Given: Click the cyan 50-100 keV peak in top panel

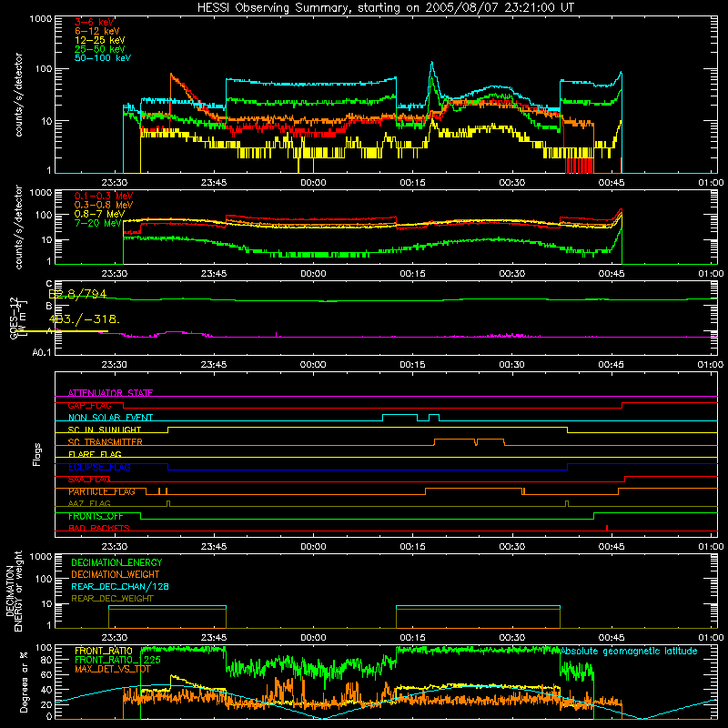Looking at the screenshot, I should [431, 64].
